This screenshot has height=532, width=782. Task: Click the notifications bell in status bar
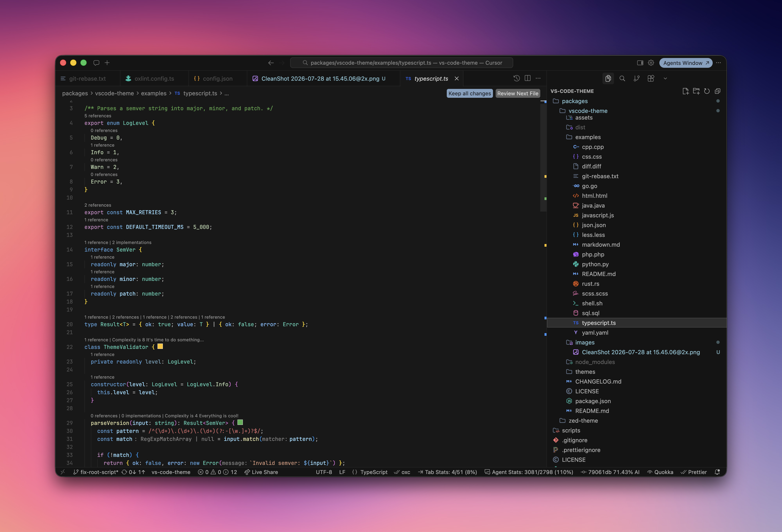[x=717, y=472]
